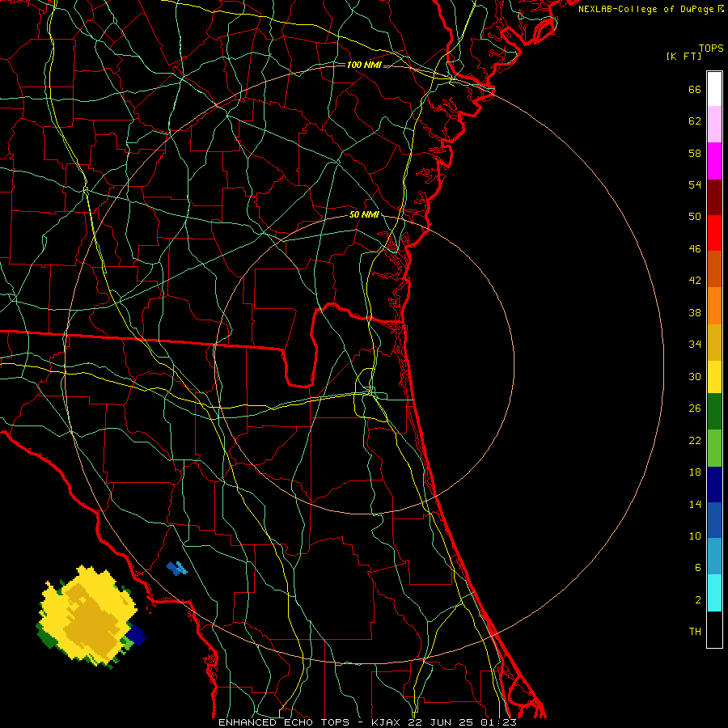The height and width of the screenshot is (728, 728).
Task: Click the navy blue echo patch beside storm
Action: point(136,635)
